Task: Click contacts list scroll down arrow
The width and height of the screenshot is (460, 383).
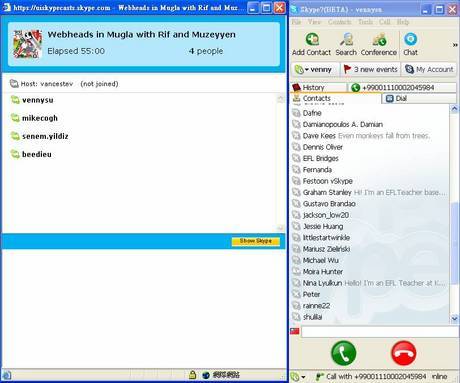Action: point(454,319)
